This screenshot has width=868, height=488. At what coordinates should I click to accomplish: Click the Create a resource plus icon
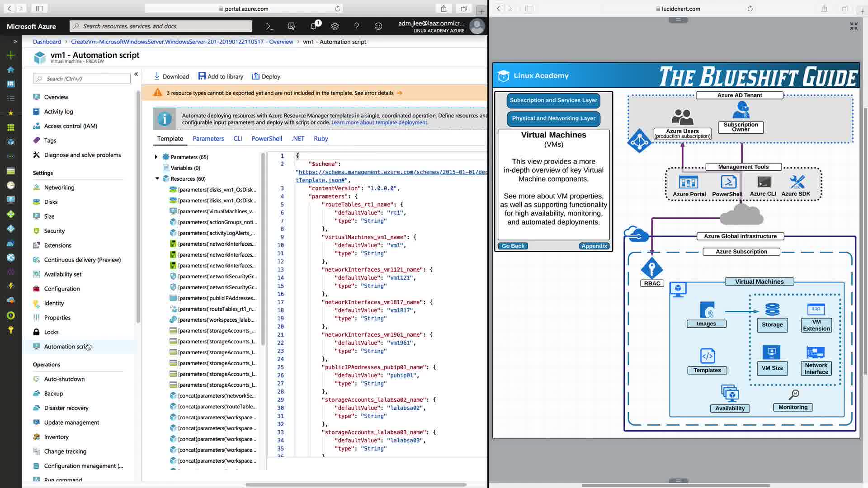tap(11, 55)
